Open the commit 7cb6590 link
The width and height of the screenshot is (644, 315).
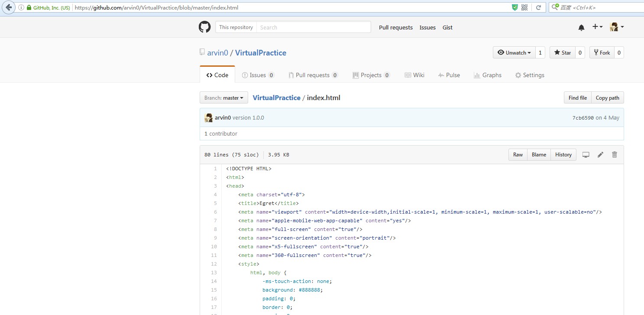point(583,118)
